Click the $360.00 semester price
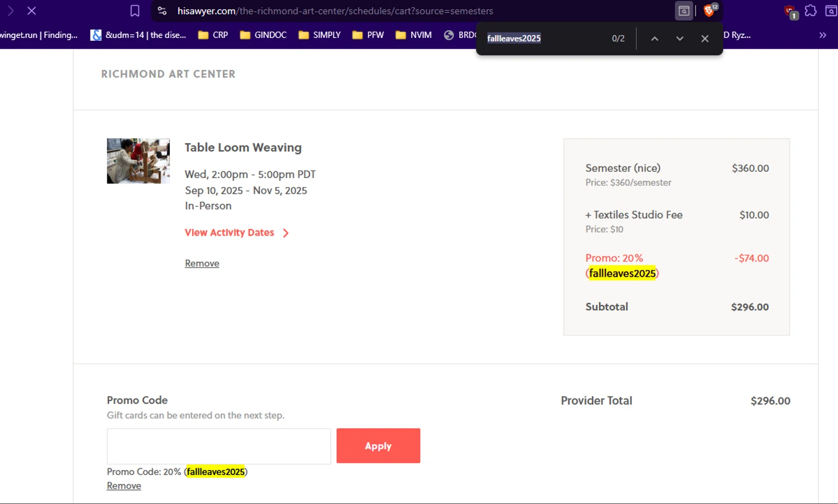The width and height of the screenshot is (838, 504). pos(750,168)
